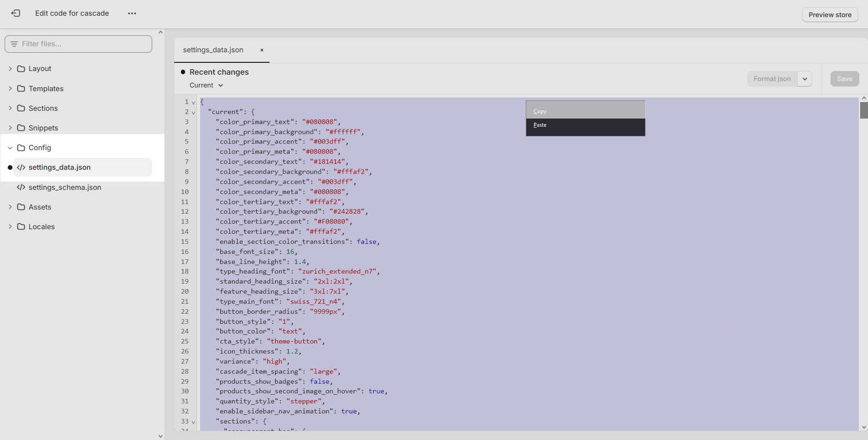
Task: Click the "base_font_size" key on line 16
Action: 249,252
